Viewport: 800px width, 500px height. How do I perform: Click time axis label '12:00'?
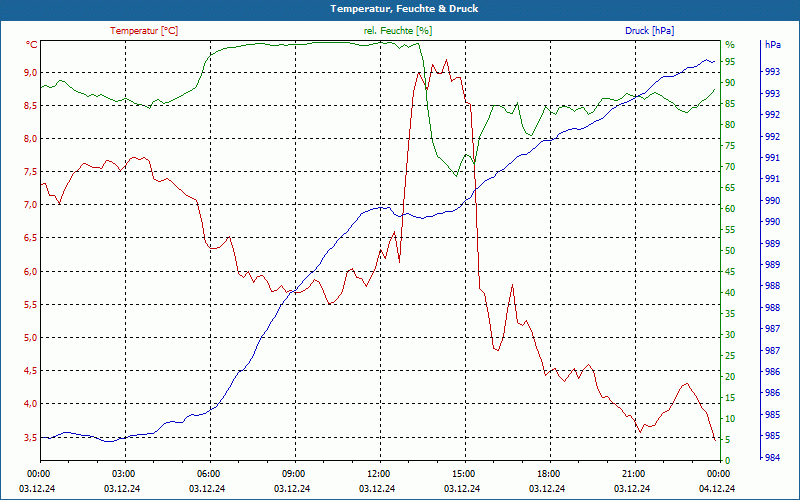click(378, 473)
